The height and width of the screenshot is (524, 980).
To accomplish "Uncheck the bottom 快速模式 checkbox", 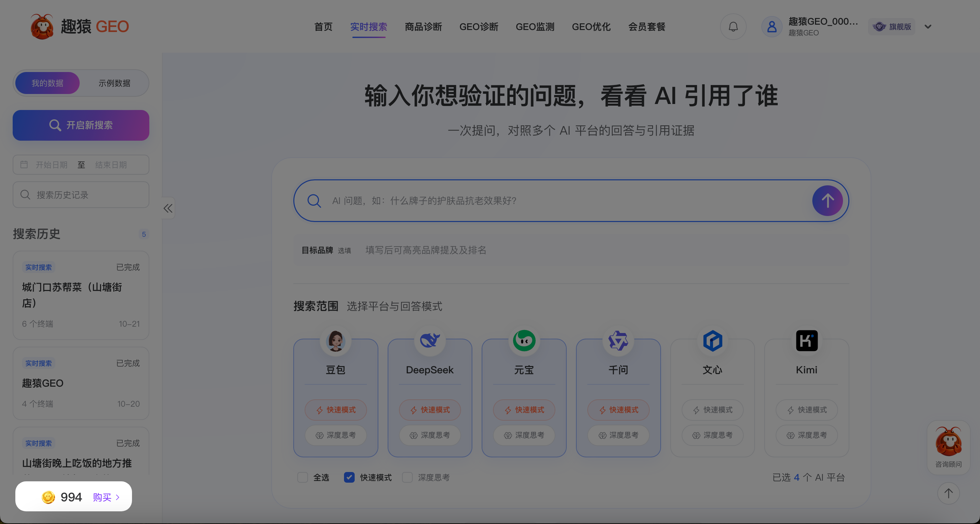I will [349, 477].
